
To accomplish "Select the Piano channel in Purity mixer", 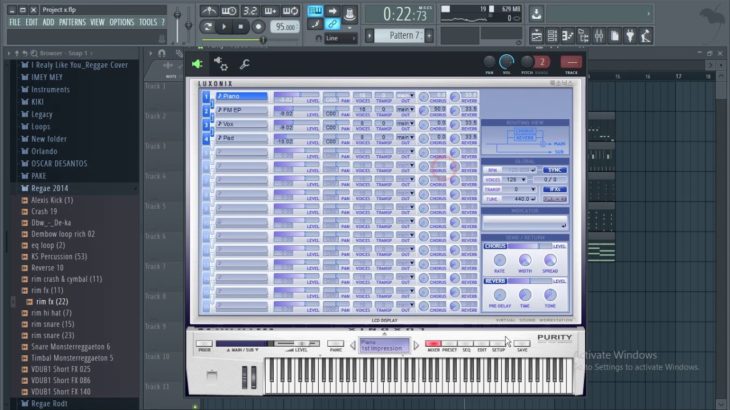I will pyautogui.click(x=242, y=96).
